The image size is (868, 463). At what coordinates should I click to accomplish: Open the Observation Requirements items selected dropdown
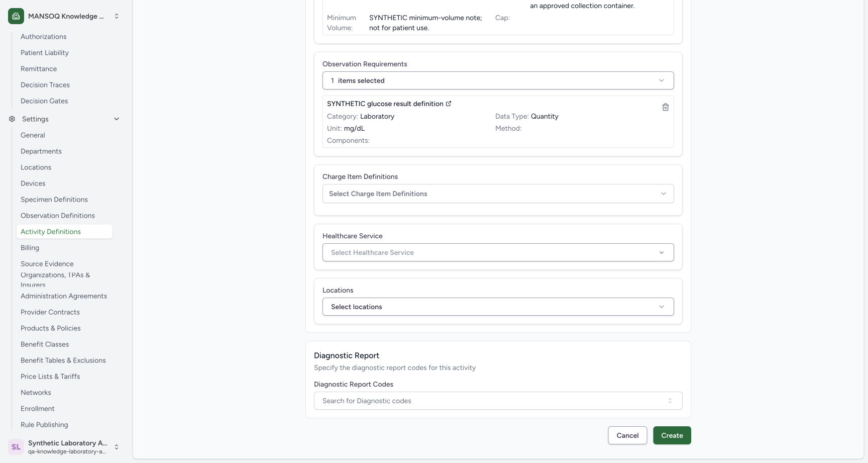pos(498,80)
